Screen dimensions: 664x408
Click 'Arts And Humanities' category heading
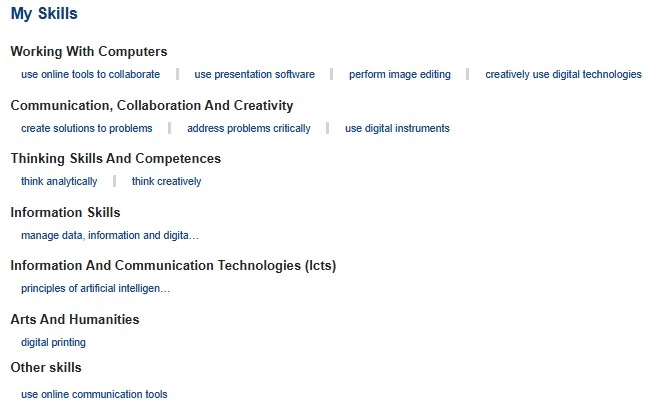(75, 319)
